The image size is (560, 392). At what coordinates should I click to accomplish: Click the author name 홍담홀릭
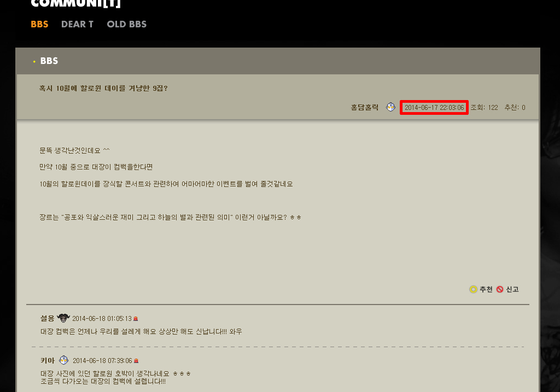tap(364, 107)
